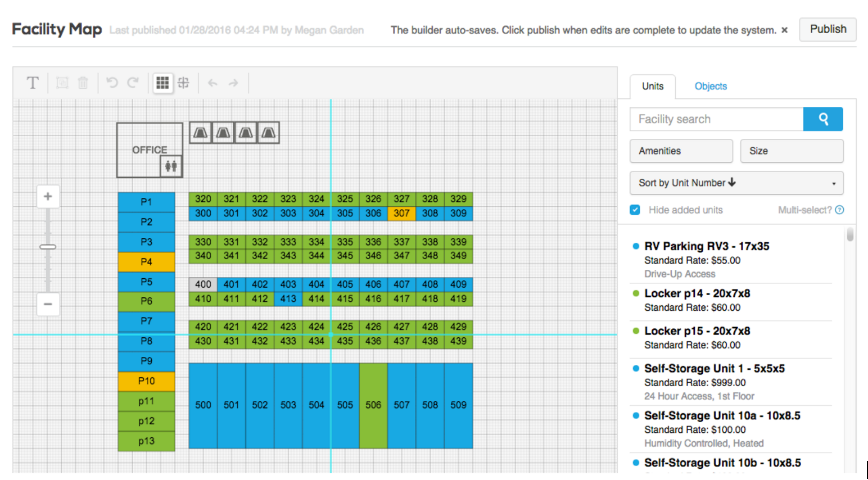
Task: Open the Size filter
Action: coord(792,151)
